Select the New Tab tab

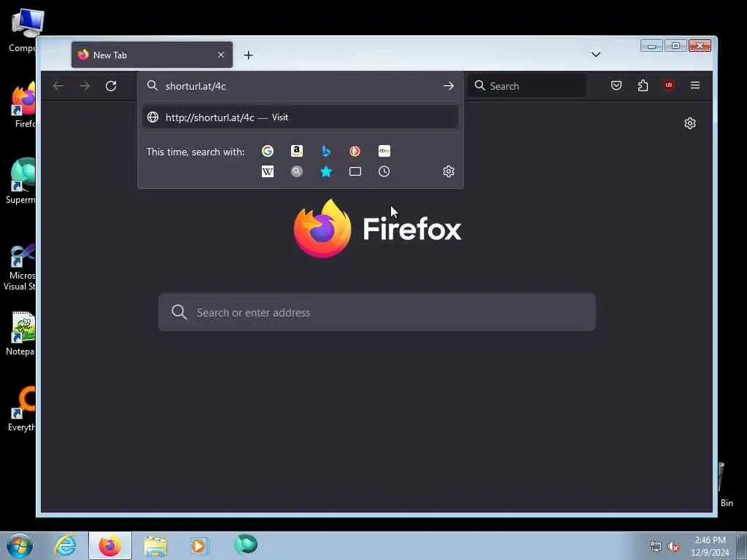coord(152,55)
